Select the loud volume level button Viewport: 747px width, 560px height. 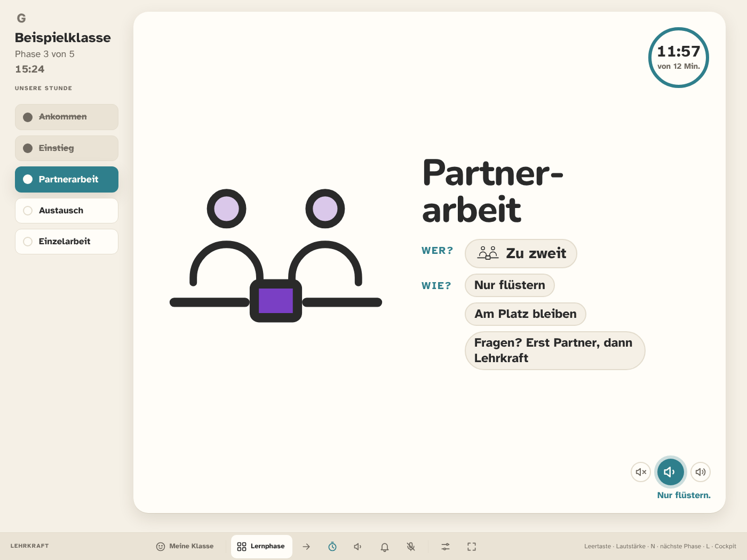[701, 472]
